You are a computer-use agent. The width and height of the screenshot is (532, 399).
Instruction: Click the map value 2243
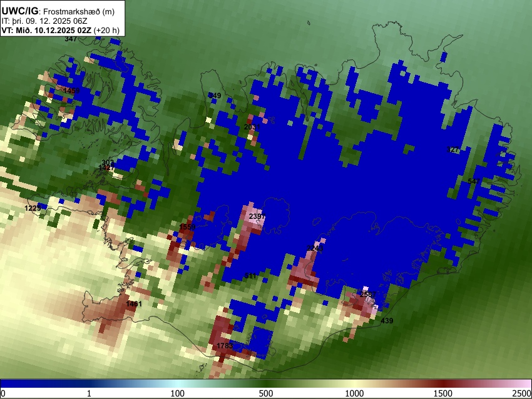click(x=315, y=248)
